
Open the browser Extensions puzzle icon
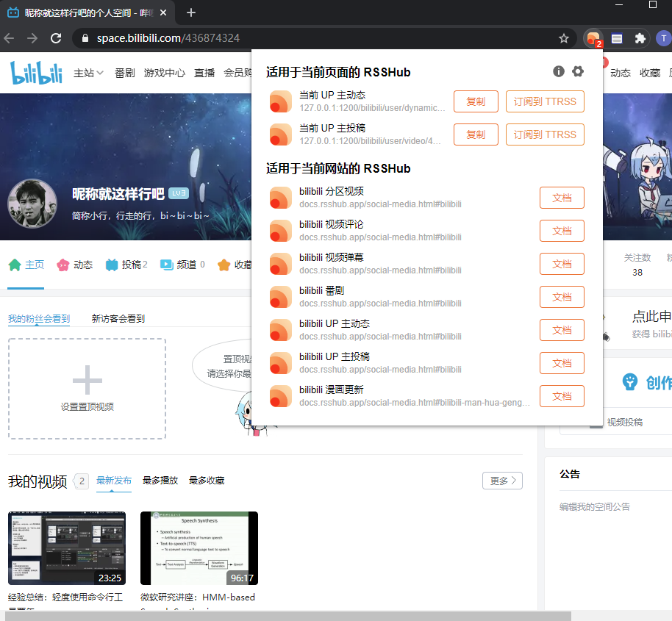pos(640,38)
